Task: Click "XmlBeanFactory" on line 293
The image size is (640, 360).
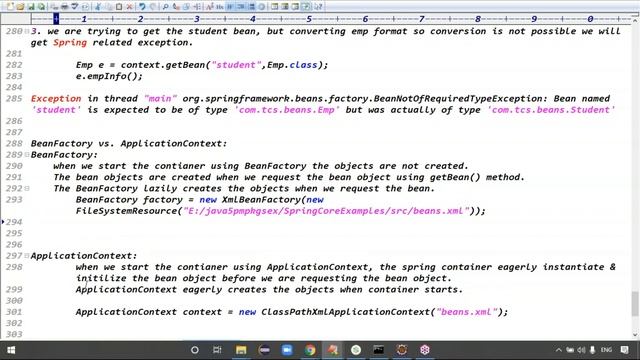Action: (x=261, y=200)
